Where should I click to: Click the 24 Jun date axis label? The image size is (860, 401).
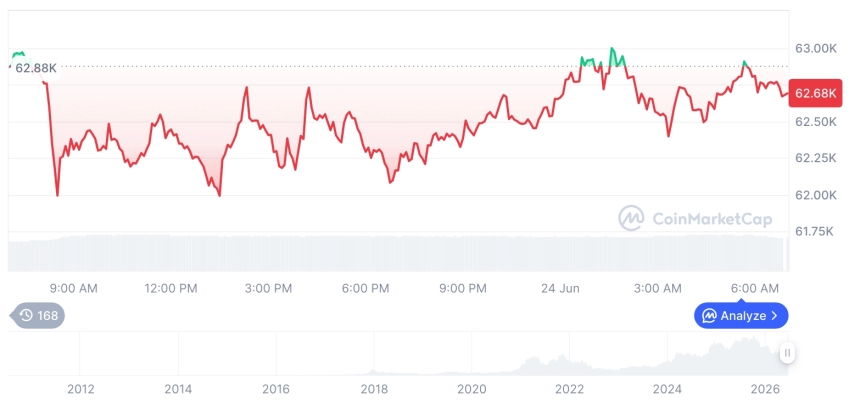pos(559,289)
